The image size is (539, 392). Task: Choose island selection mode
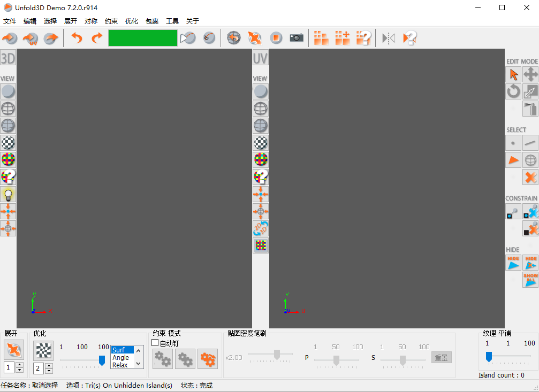point(530,160)
